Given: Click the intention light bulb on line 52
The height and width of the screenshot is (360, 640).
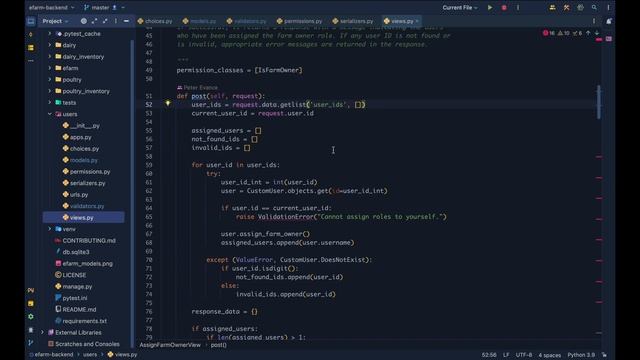Looking at the screenshot, I should tap(168, 104).
